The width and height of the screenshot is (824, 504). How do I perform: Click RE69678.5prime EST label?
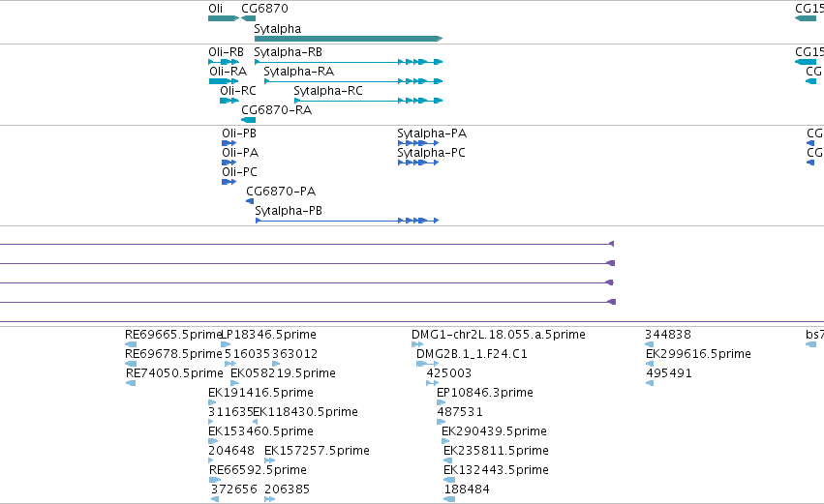point(173,354)
